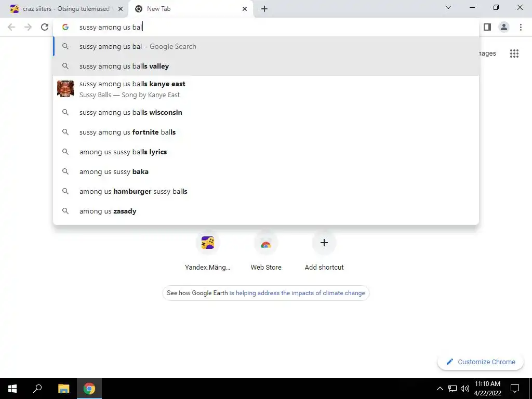Click the Chrome taskbar icon

coord(89,389)
